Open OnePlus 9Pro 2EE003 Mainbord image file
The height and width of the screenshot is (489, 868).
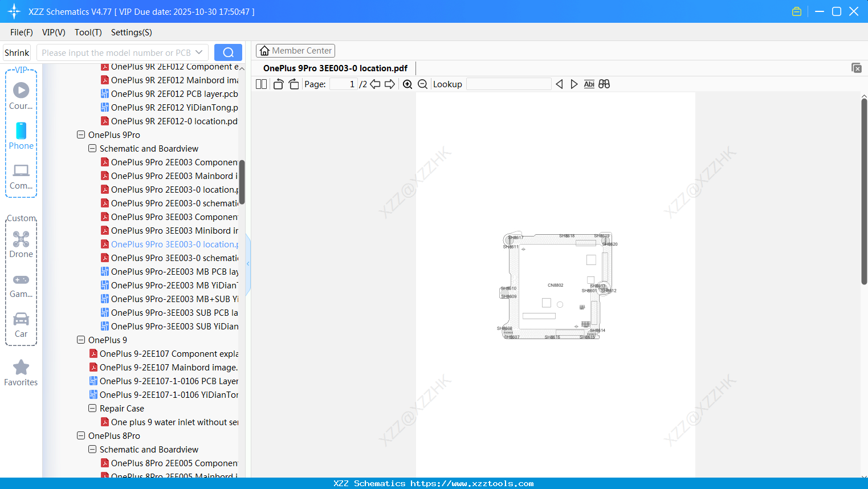tap(169, 176)
